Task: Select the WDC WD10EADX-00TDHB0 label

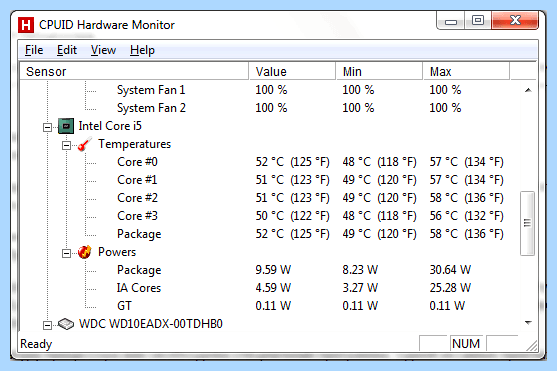Action: tap(151, 324)
